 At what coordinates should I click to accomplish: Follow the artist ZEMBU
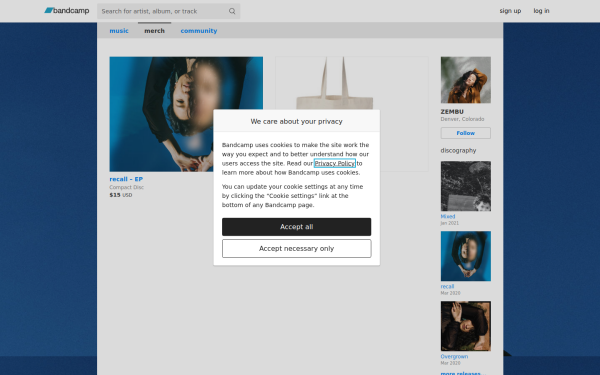coord(466,133)
